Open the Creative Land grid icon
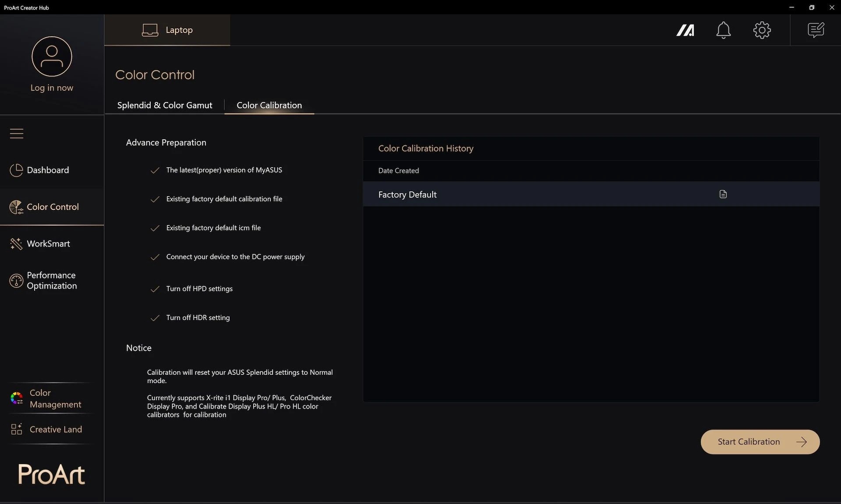Image resolution: width=841 pixels, height=504 pixels. click(x=17, y=430)
